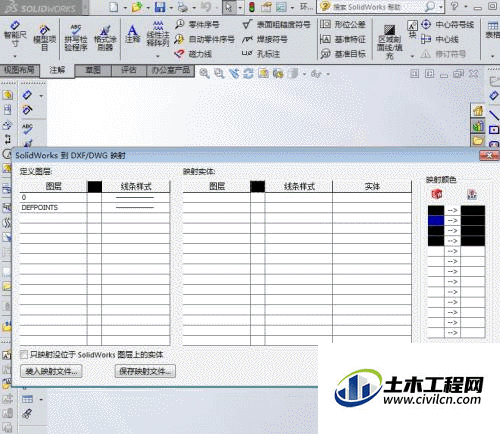Expand the Print dropdown arrow

(194, 7)
